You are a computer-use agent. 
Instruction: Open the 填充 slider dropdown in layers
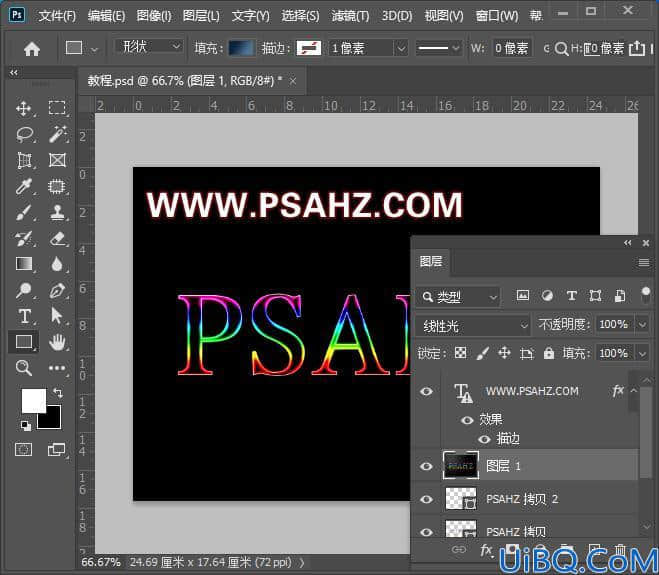pyautogui.click(x=643, y=353)
